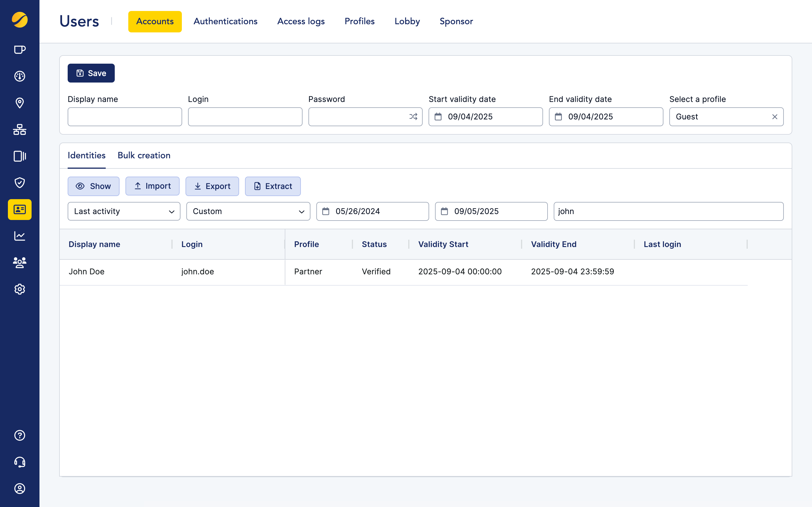
Task: Select the location pin icon in sidebar
Action: click(19, 103)
